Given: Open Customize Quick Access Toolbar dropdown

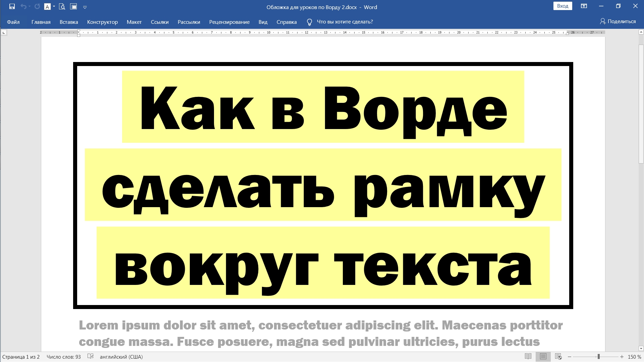Looking at the screenshot, I should pyautogui.click(x=85, y=7).
